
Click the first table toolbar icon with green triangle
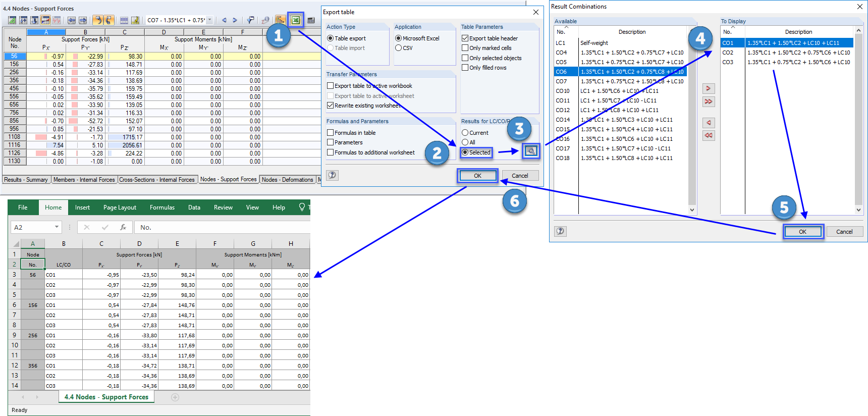pyautogui.click(x=12, y=20)
